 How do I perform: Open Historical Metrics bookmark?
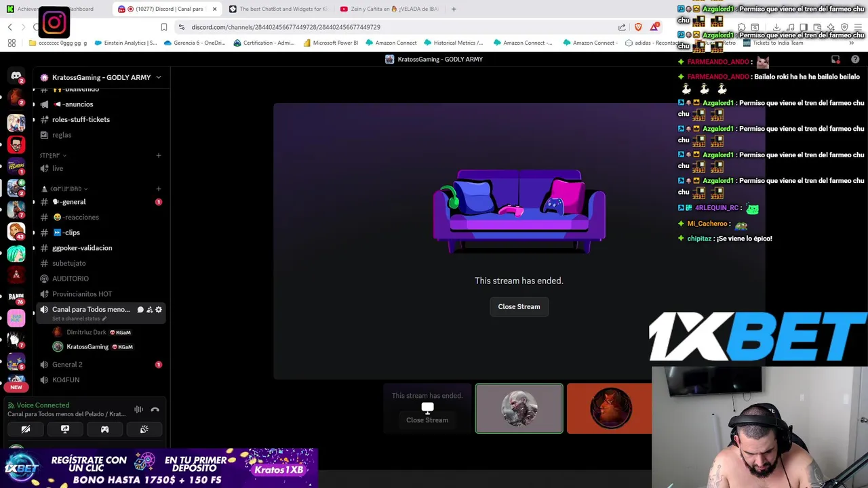[x=454, y=43]
